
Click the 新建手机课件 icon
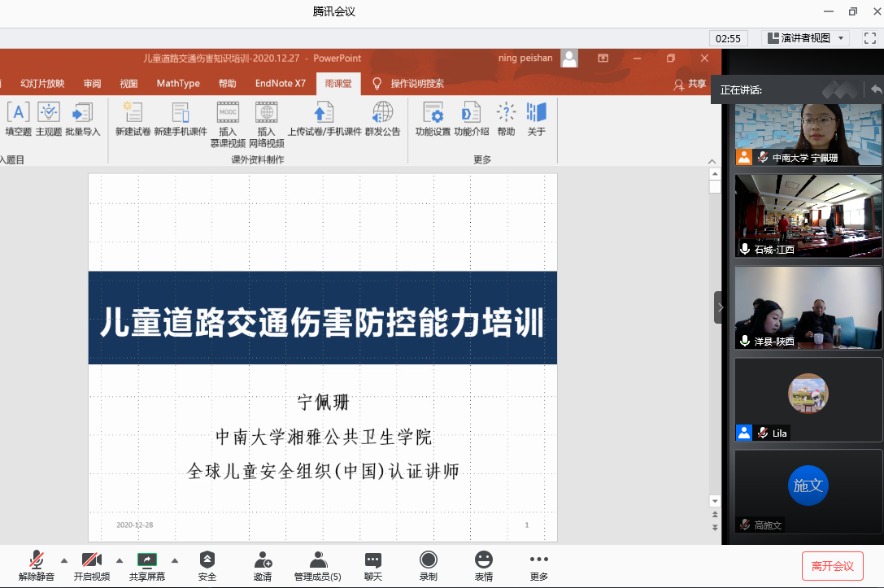(181, 114)
